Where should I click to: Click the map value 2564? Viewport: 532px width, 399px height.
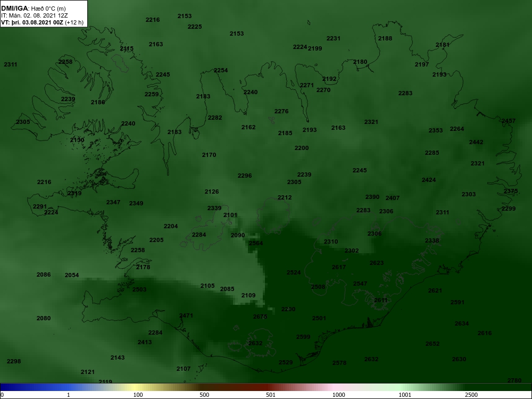[x=256, y=243]
